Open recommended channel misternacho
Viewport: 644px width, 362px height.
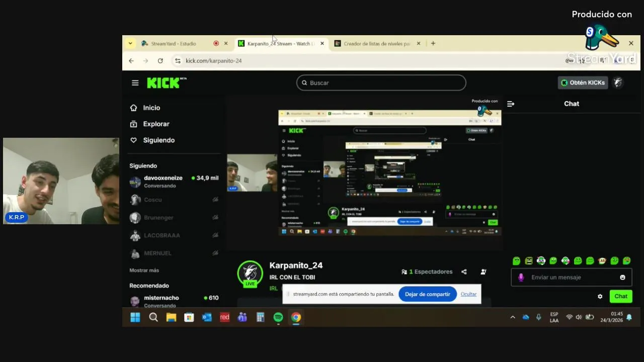pyautogui.click(x=174, y=301)
